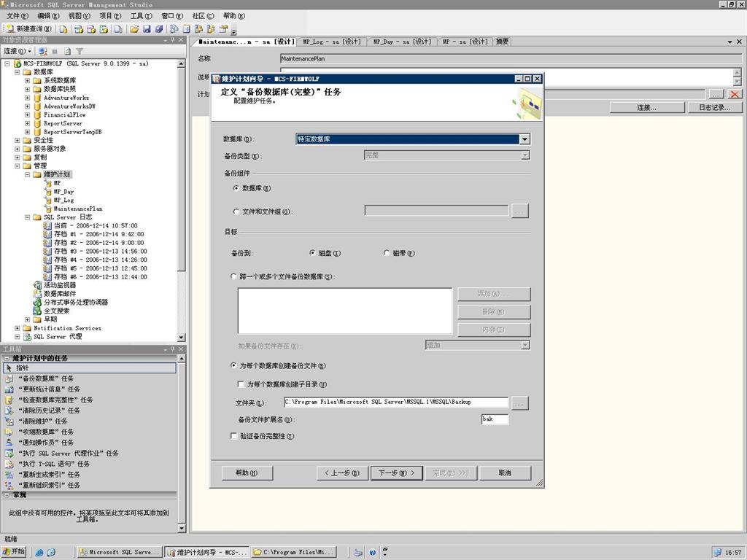Click the Internet Explorer icon on taskbar
This screenshot has height=560, width=747.
pos(39,553)
